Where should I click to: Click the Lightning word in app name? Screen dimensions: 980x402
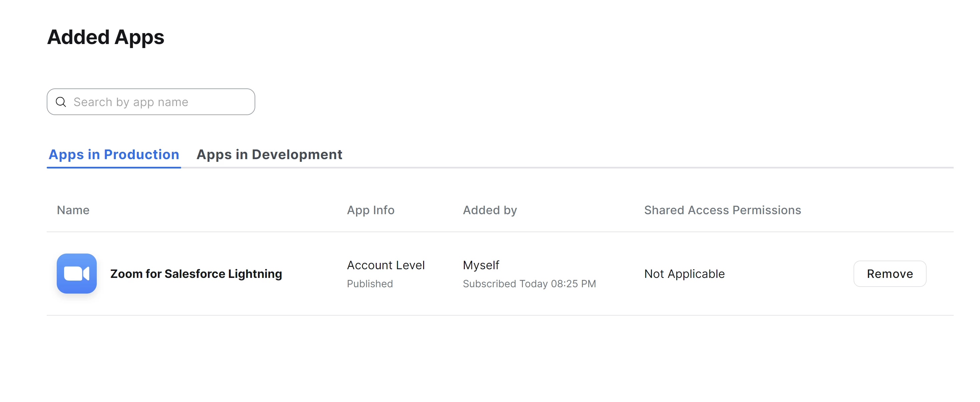(255, 274)
